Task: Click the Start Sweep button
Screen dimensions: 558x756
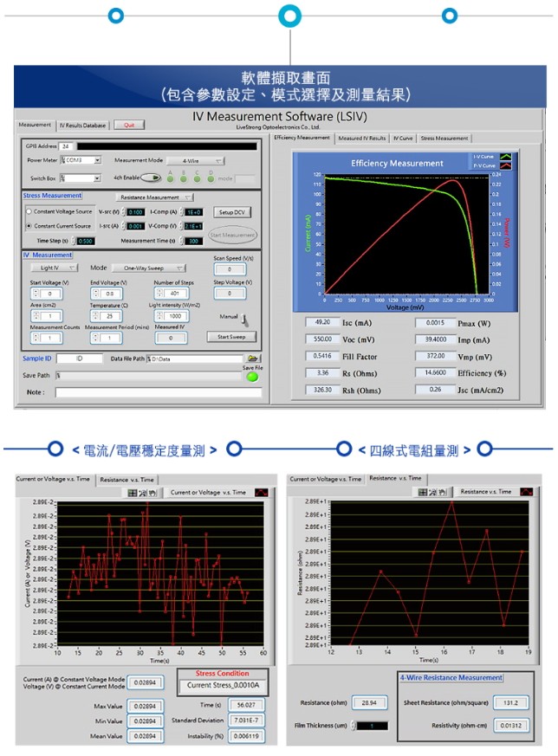Action: pyautogui.click(x=231, y=337)
